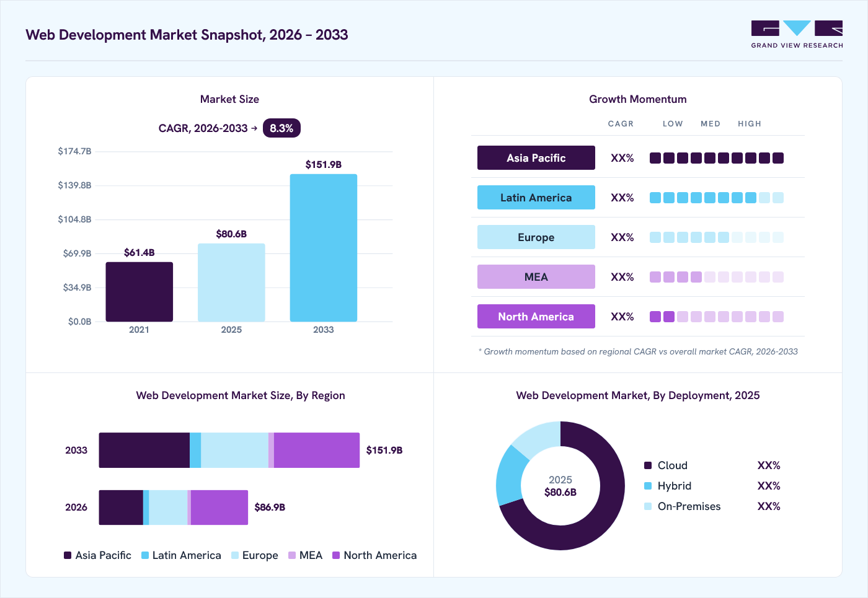
Task: Click the 8.3% CAGR badge
Action: click(281, 128)
